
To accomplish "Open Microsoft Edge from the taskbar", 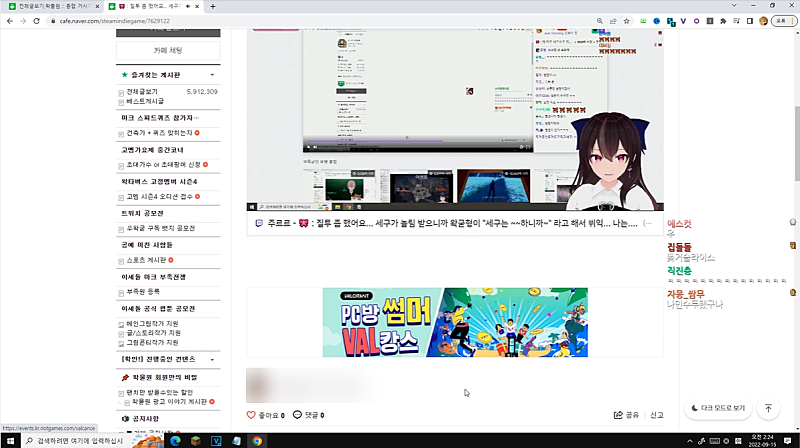I will (176, 441).
